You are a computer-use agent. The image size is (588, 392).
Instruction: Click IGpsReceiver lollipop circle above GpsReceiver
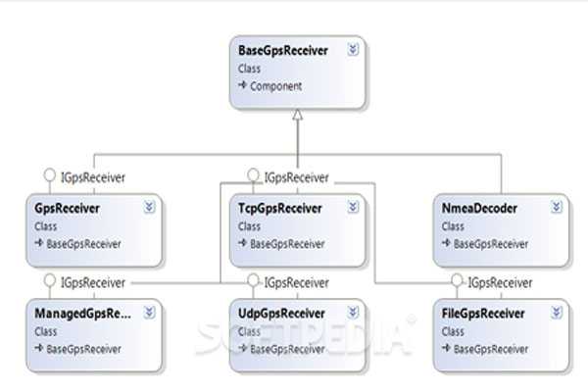point(49,177)
